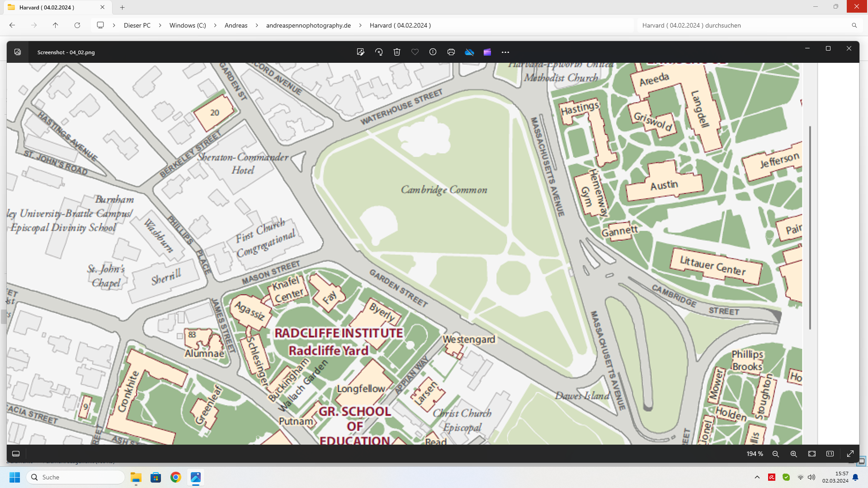Viewport: 868px width, 488px height.
Task: Open Dieser PC breadcrumb
Action: 137,25
